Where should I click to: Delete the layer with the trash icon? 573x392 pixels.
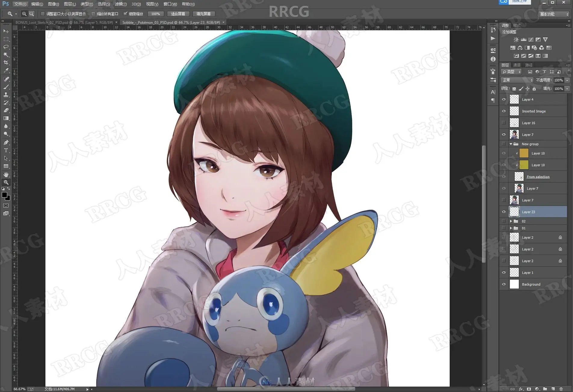[x=561, y=389]
